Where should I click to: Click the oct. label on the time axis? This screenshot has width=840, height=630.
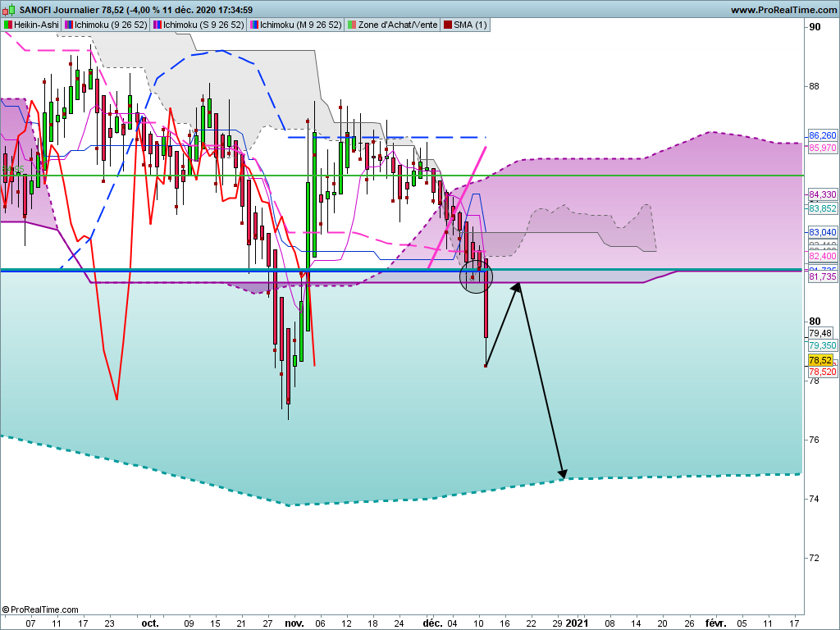point(150,623)
